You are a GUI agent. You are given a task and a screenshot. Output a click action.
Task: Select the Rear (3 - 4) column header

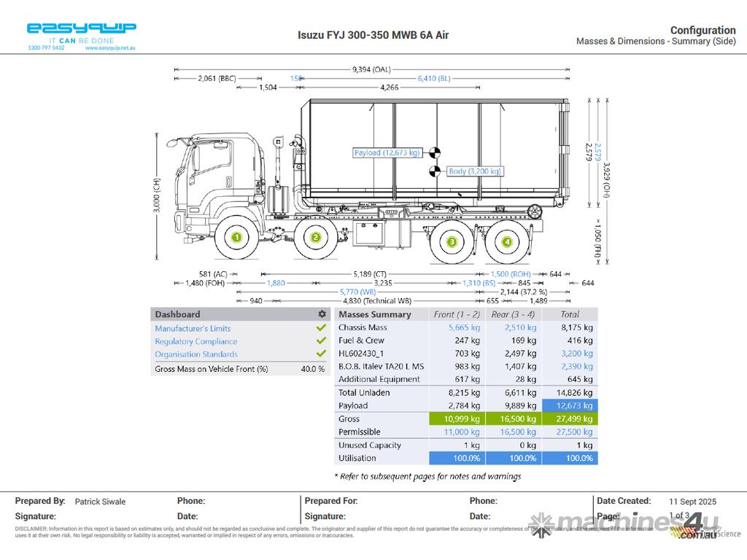[514, 314]
